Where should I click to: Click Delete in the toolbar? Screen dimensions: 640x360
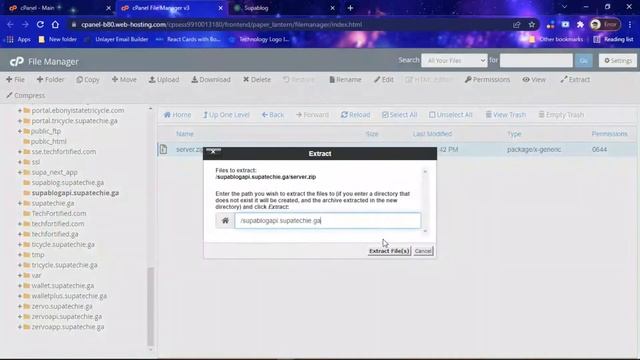[257, 80]
